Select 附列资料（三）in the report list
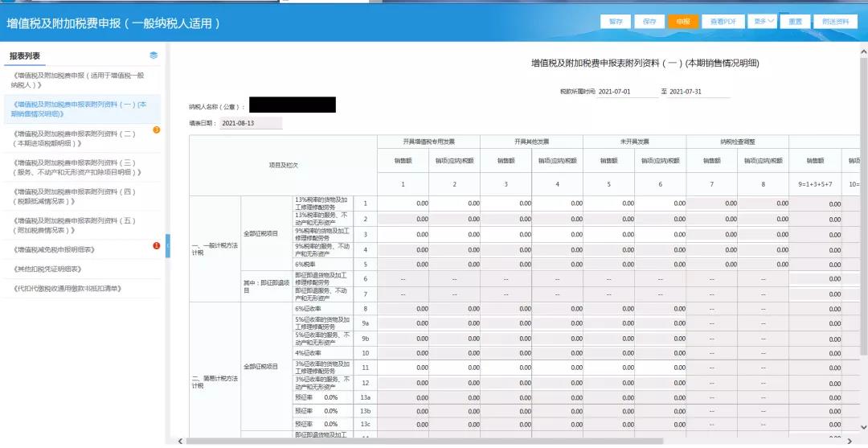Screen dimensions: 868x448 pyautogui.click(x=76, y=167)
